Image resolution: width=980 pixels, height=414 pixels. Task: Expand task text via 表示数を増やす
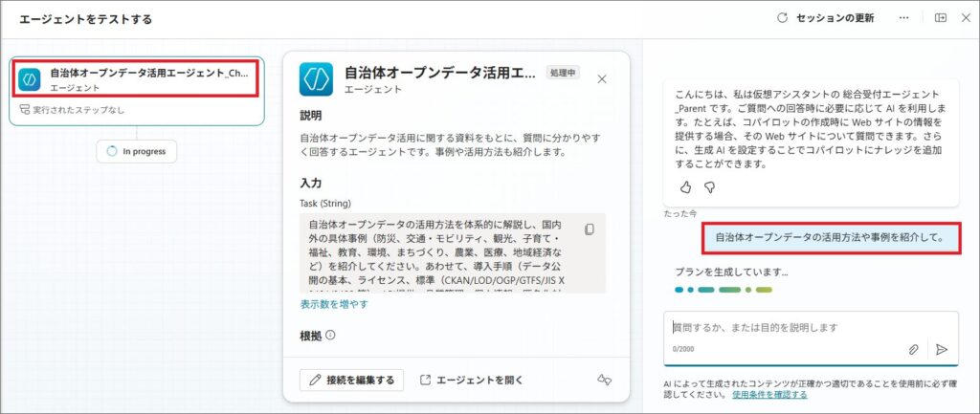tap(334, 304)
